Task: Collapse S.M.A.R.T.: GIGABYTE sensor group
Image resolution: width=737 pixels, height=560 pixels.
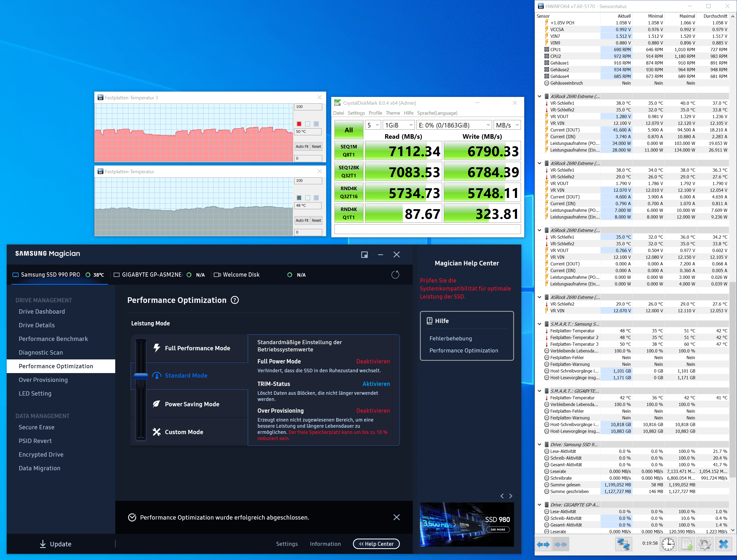Action: point(539,391)
